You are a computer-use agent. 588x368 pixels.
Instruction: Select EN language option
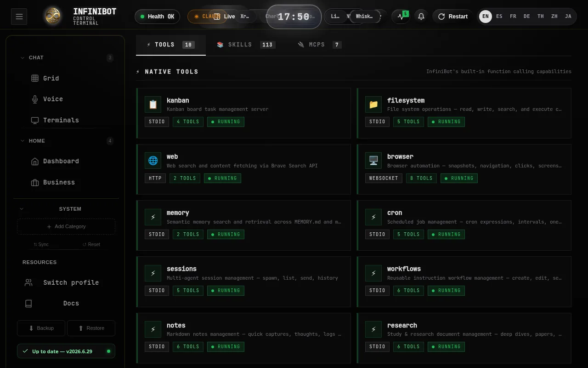point(486,17)
